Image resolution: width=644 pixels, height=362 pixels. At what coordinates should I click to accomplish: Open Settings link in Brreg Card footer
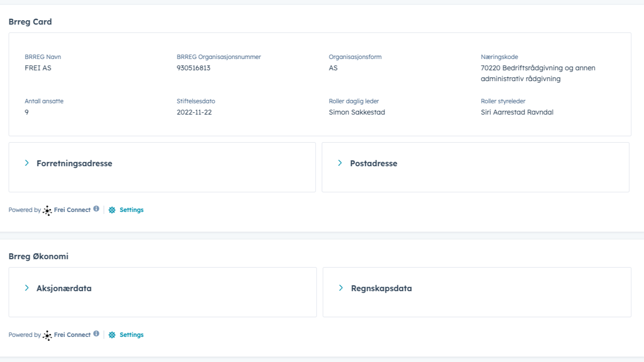click(x=131, y=210)
